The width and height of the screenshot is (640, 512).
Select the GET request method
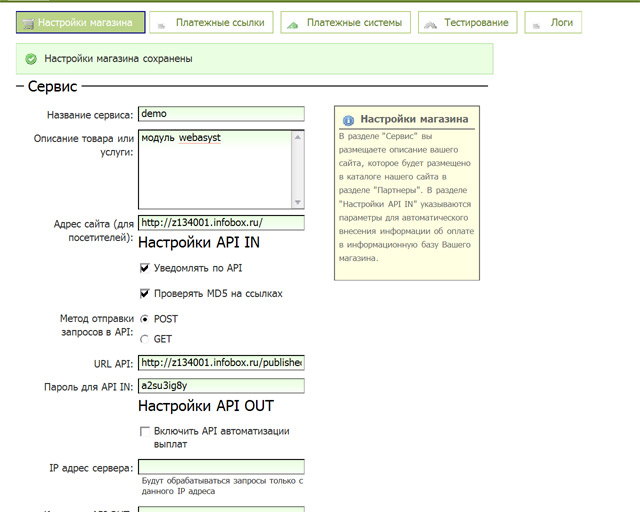coord(144,339)
